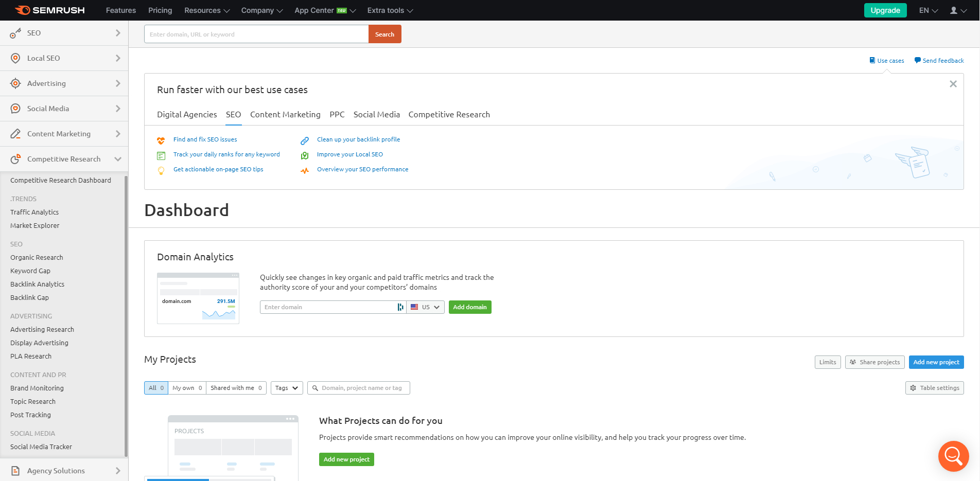Open the Company dropdown menu

(262, 10)
